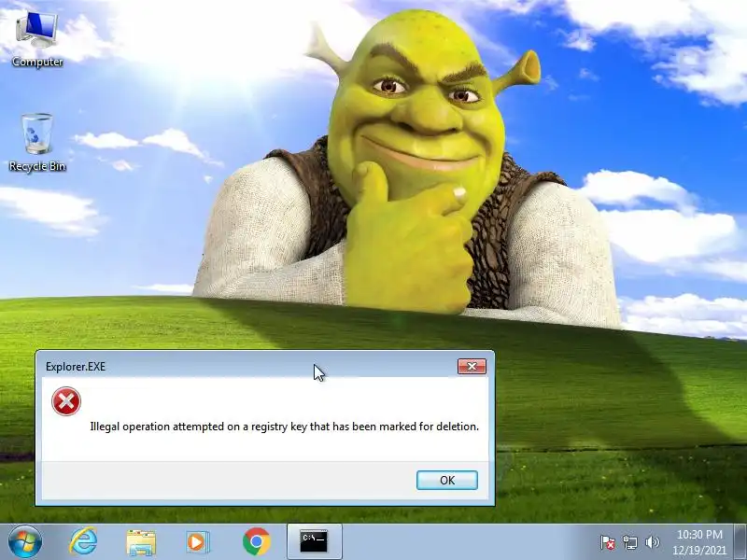
Task: Launch Windows Media Player from taskbar
Action: 197,542
